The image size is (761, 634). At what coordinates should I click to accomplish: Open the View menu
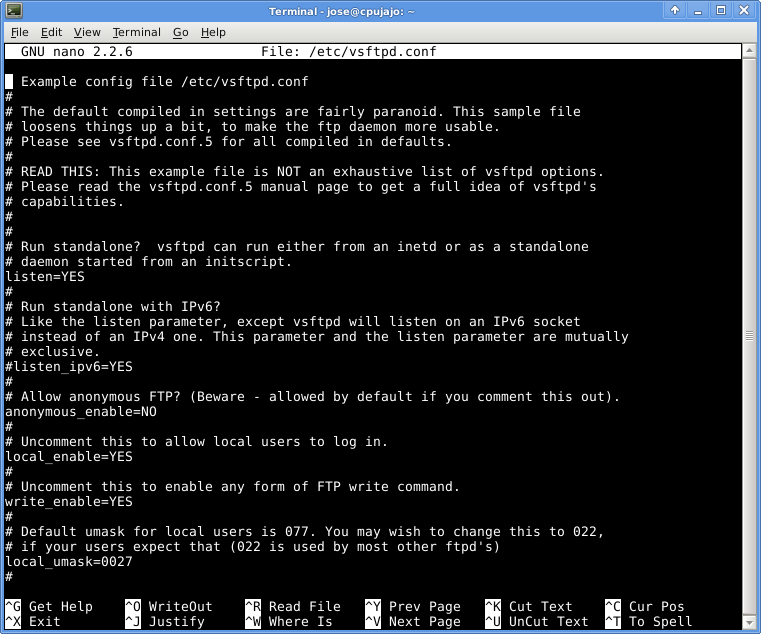(87, 32)
